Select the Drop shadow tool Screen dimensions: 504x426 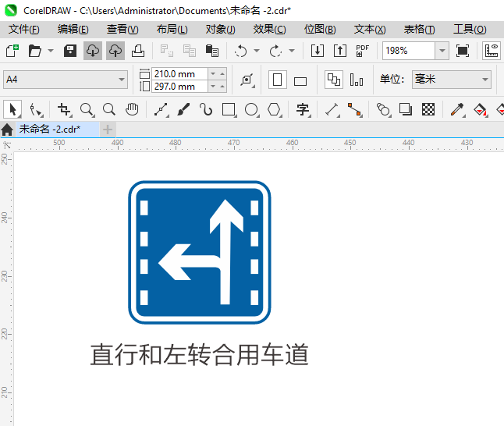tap(406, 110)
